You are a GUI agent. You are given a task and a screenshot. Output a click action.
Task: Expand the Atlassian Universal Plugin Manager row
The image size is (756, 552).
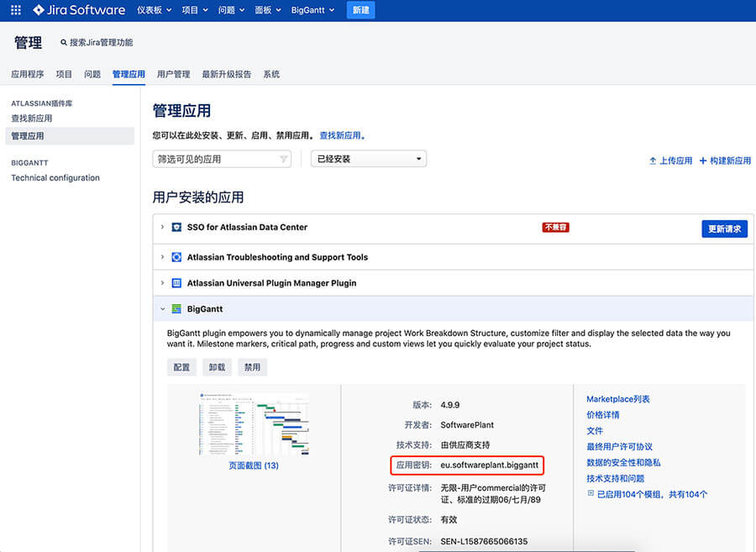(x=162, y=283)
